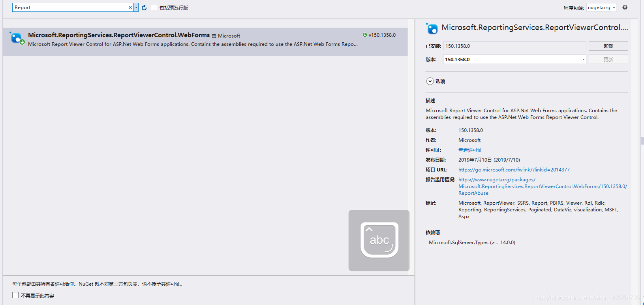Screen dimensions: 644x305
Task: Click the green installed version indicator icon
Action: coord(365,35)
